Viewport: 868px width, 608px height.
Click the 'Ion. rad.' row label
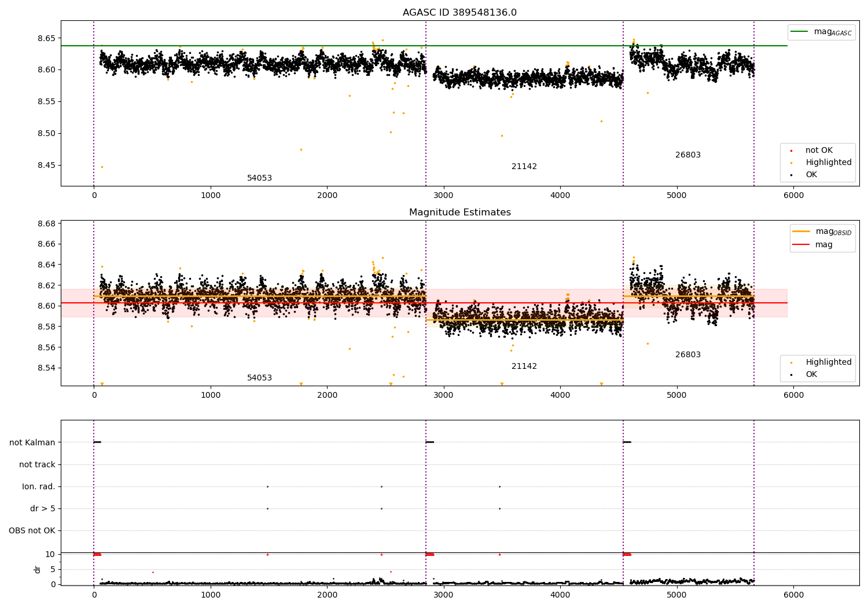(x=39, y=487)
